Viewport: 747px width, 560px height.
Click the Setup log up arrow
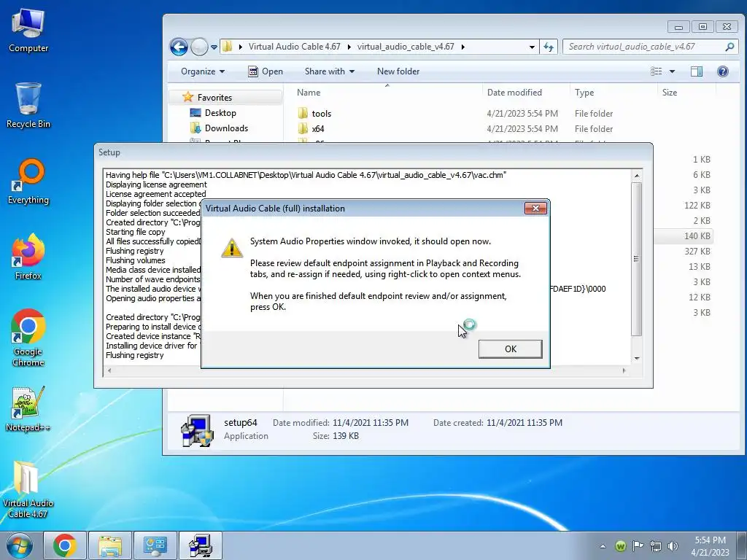636,176
